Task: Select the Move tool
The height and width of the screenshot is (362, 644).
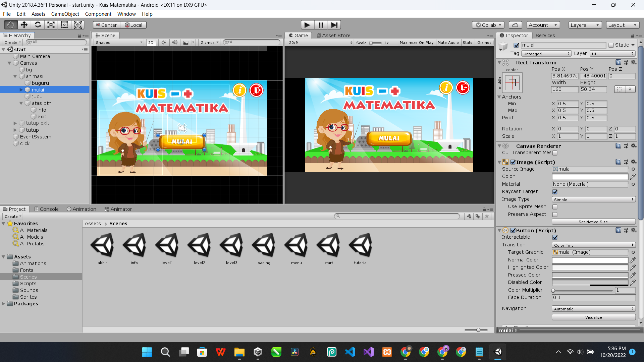Action: [x=24, y=25]
